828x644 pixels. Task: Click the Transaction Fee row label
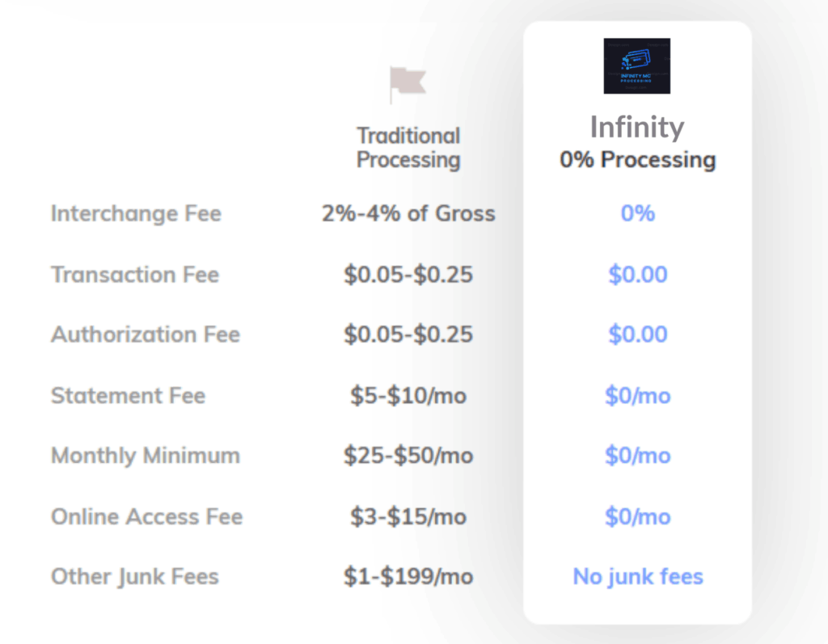tap(135, 275)
